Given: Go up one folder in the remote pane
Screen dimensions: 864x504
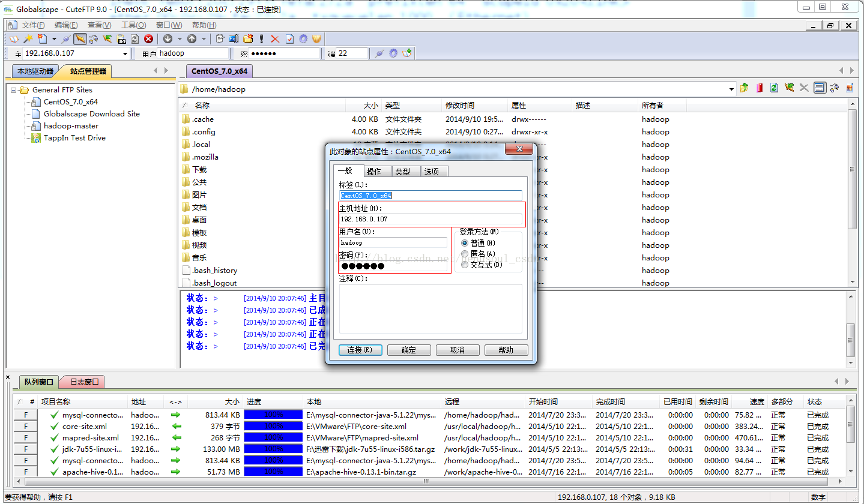Looking at the screenshot, I should [745, 88].
